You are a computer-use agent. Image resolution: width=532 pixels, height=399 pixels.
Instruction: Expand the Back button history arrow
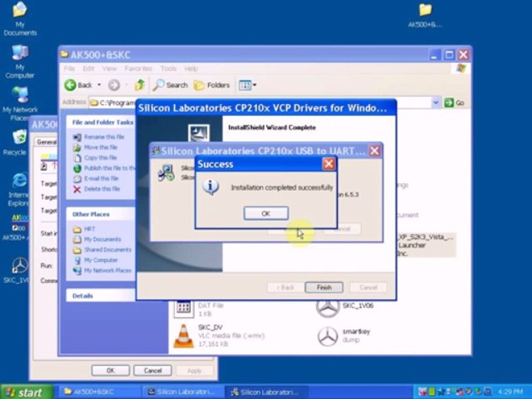point(99,85)
